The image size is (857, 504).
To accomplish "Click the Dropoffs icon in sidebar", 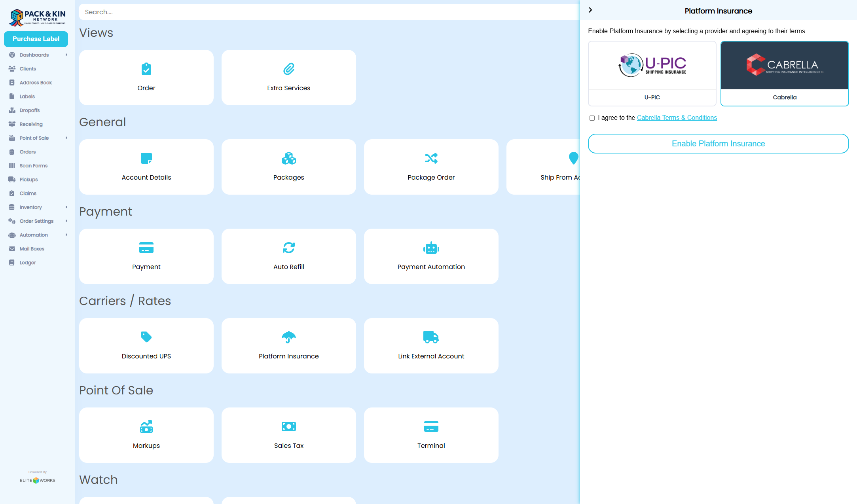I will pos(12,110).
